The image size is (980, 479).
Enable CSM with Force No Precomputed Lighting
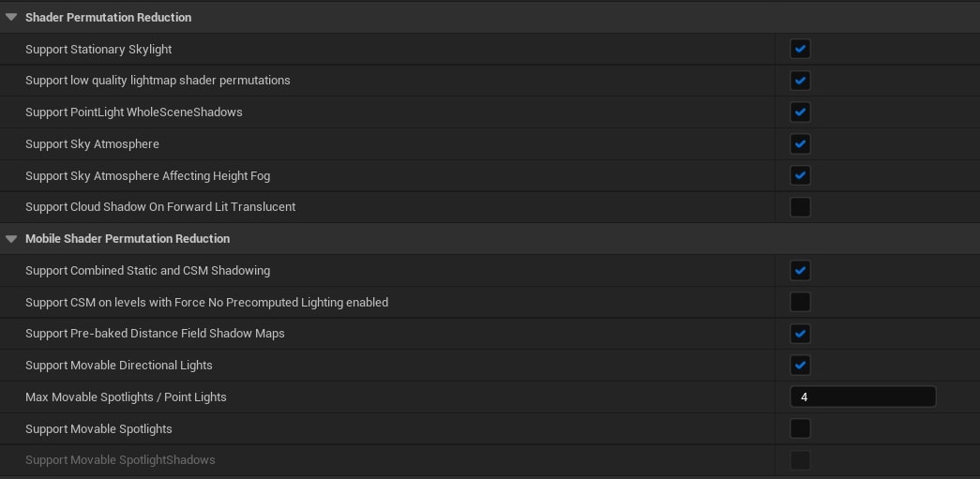coord(800,302)
